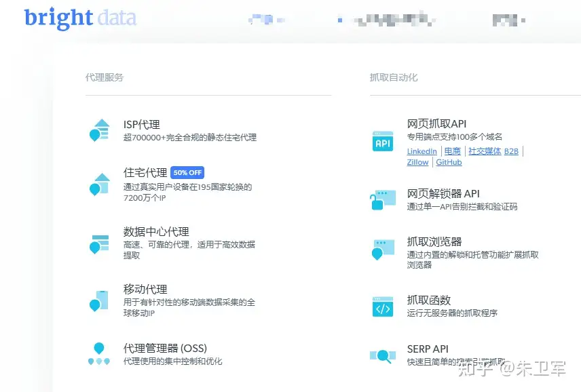The height and width of the screenshot is (392, 581).
Task: Click 住宅代理 description mentioning 7200万个IP
Action: [188, 193]
